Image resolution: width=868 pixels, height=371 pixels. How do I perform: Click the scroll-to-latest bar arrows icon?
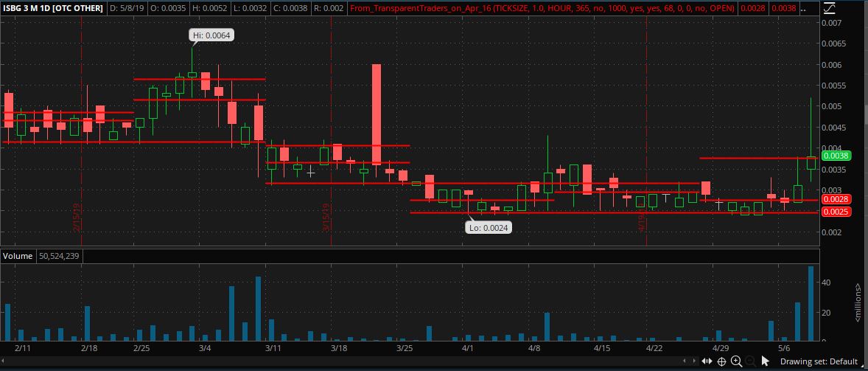pyautogui.click(x=707, y=361)
